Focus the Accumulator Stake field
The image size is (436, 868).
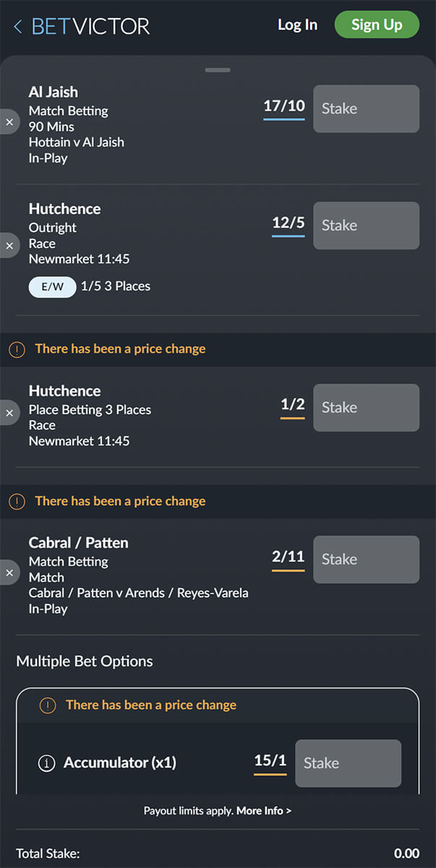pos(348,763)
